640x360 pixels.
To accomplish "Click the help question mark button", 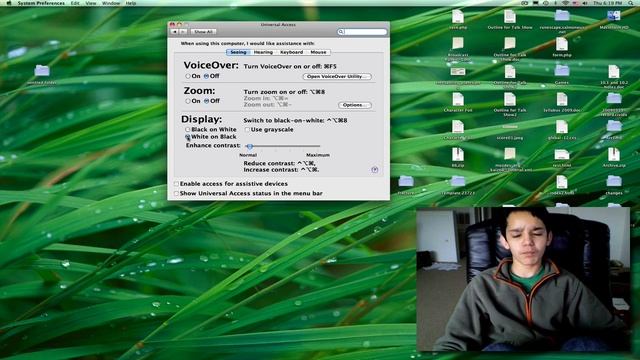I will point(375,170).
